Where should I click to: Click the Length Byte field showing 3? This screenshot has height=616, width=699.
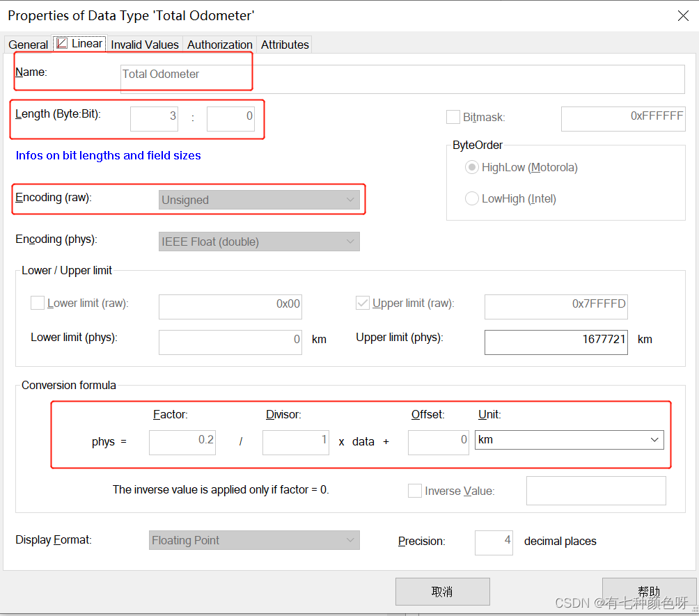[155, 118]
